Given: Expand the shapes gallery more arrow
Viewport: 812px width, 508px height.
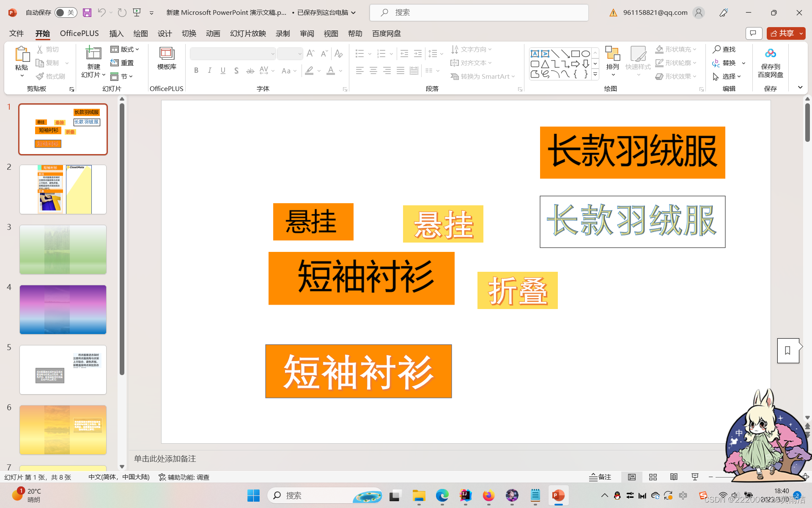Looking at the screenshot, I should pos(595,74).
